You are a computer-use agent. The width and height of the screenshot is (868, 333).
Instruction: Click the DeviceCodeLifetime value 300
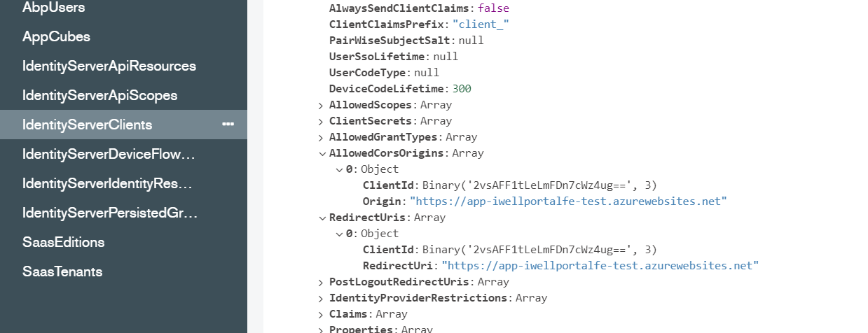(462, 89)
